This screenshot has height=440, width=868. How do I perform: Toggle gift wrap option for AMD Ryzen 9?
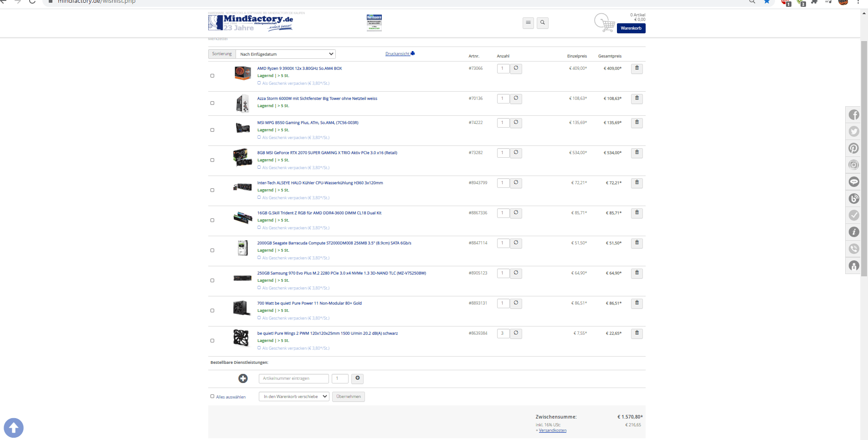coord(259,83)
